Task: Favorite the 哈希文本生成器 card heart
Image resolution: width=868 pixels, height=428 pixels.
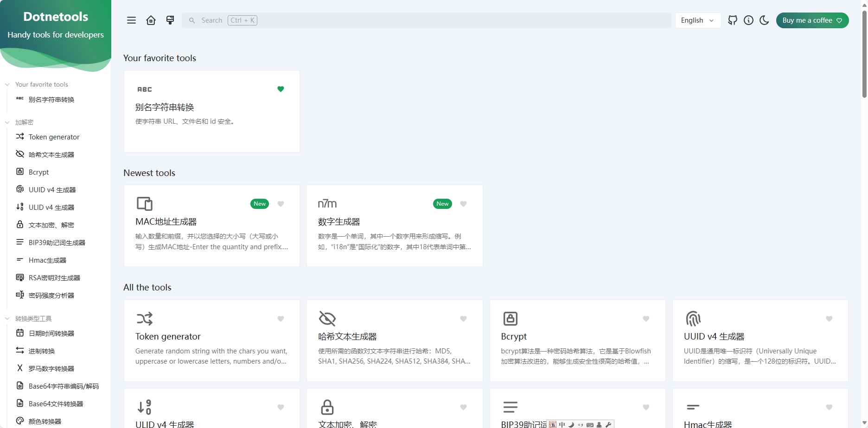Action: [x=463, y=319]
